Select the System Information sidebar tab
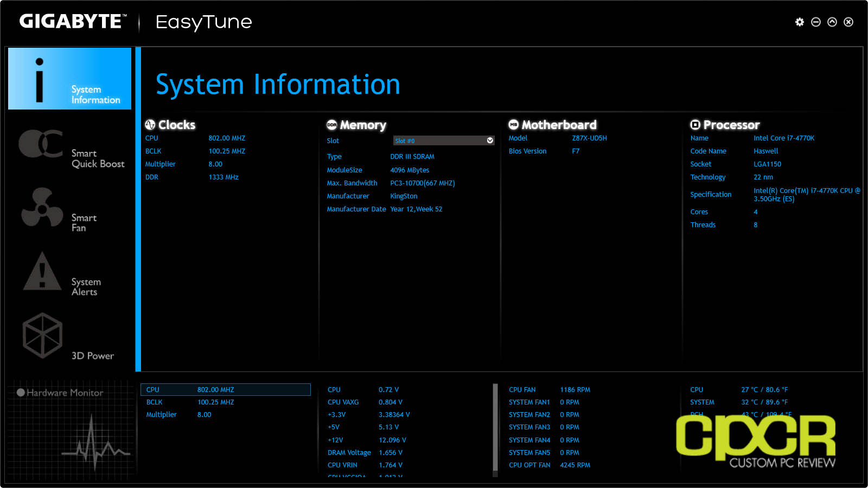 click(x=69, y=79)
